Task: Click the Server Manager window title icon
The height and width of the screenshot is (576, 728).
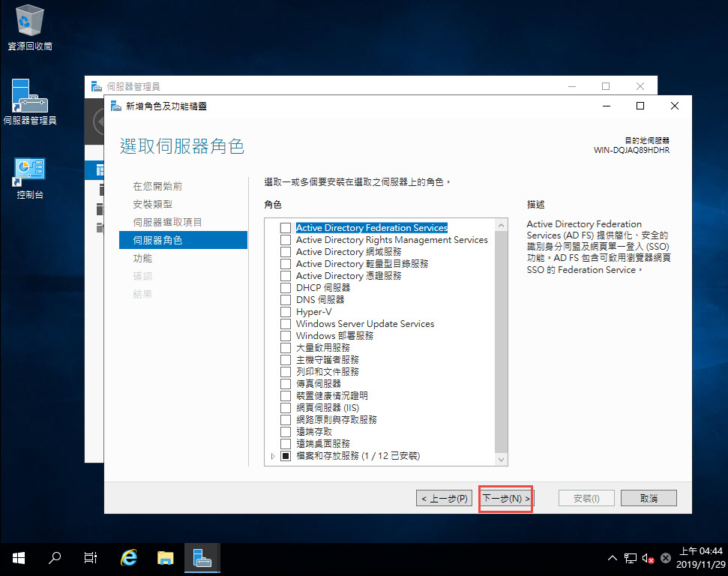Action: pyautogui.click(x=97, y=86)
